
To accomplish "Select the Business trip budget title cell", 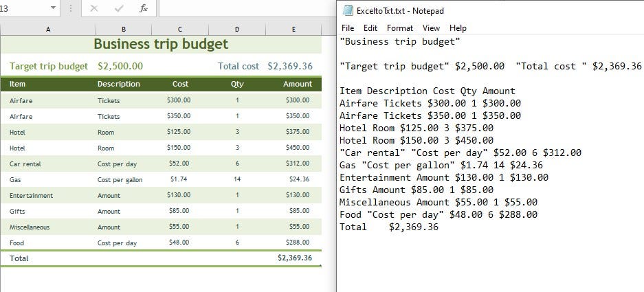I will click(x=161, y=45).
